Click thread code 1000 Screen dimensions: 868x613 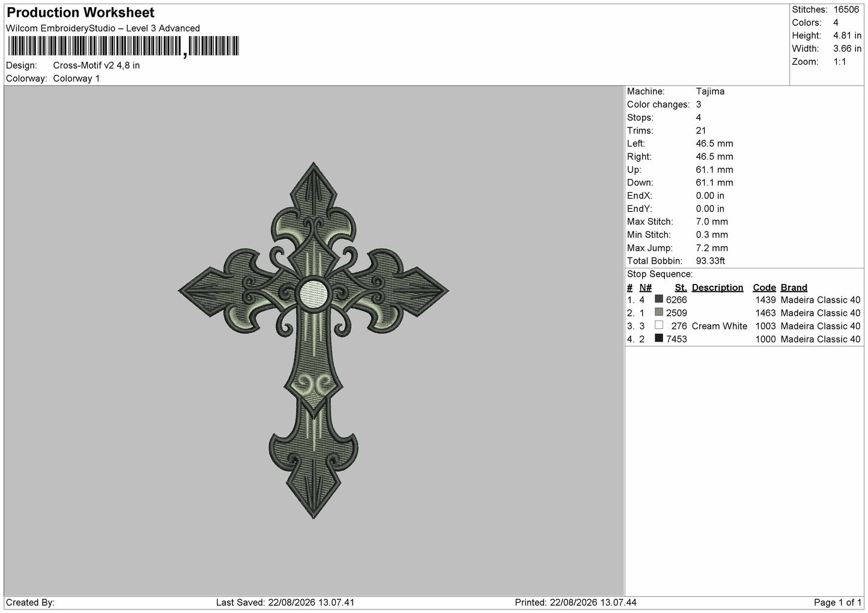[766, 339]
